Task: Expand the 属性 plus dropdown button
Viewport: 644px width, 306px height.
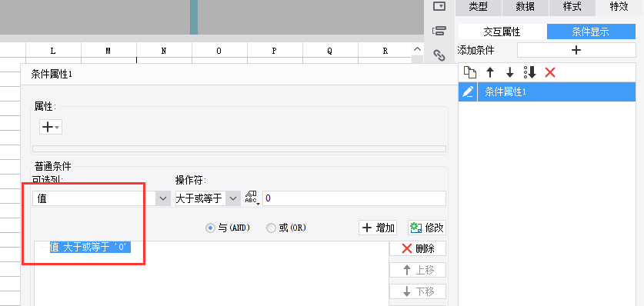Action: [51, 127]
